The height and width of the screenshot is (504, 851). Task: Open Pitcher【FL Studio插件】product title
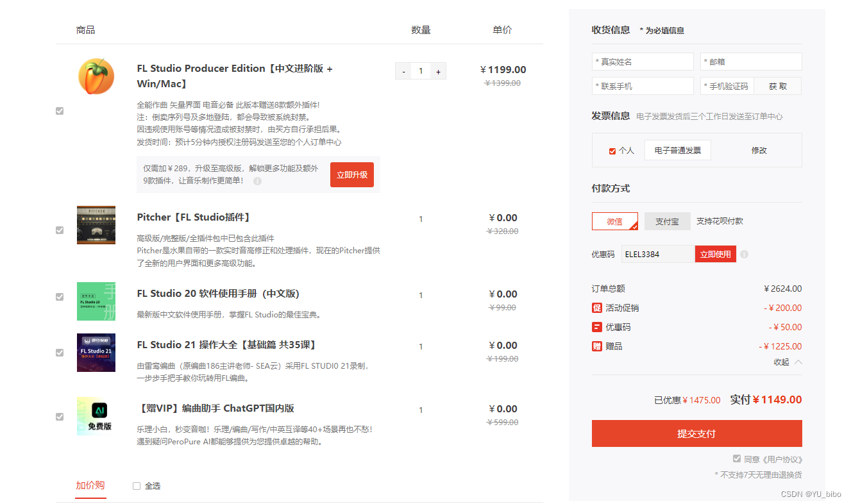tap(194, 217)
